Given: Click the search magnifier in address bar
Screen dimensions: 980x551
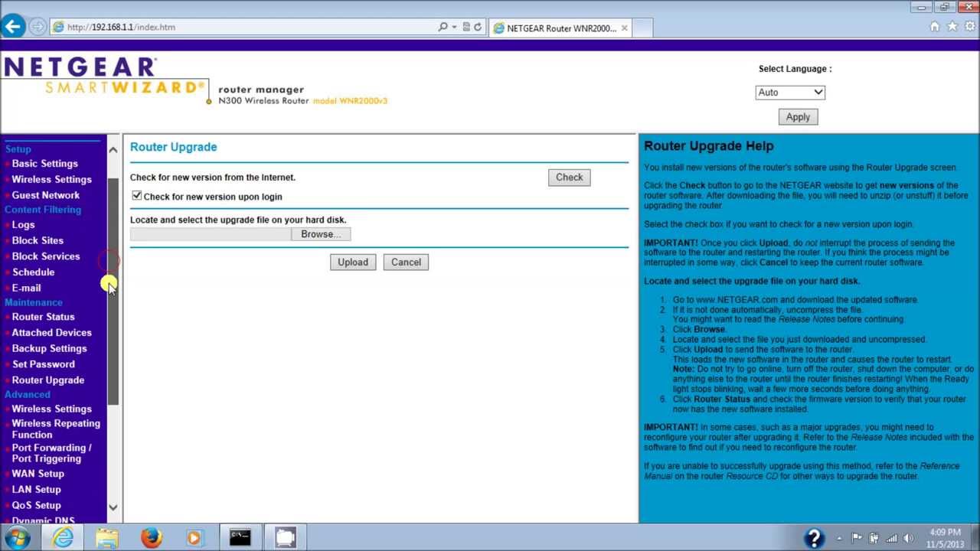Looking at the screenshot, I should (443, 27).
